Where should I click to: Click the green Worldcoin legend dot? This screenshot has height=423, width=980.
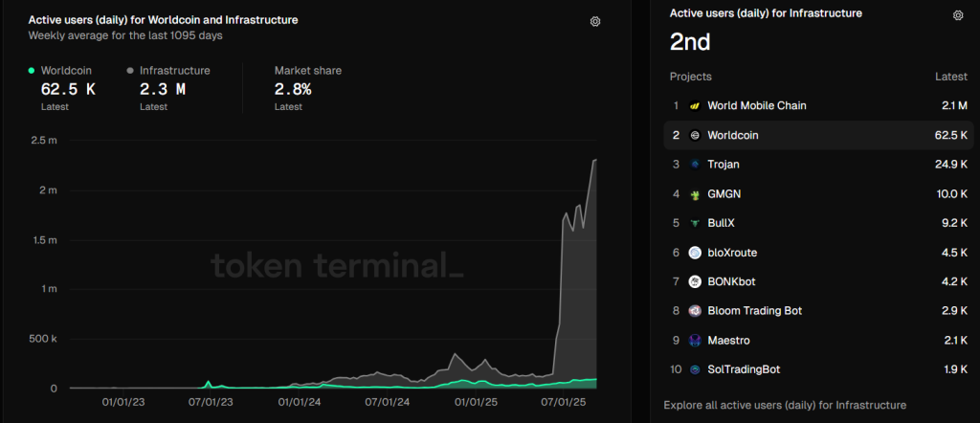click(32, 71)
